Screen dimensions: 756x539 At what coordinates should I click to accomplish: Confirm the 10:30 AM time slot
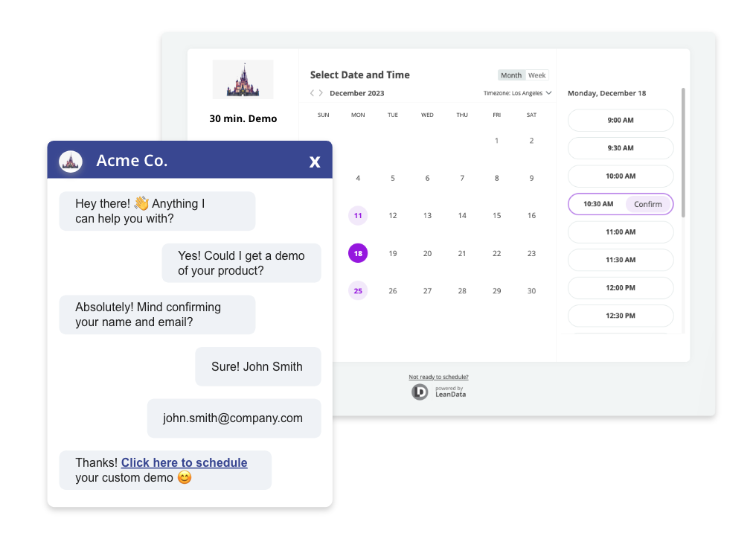[x=648, y=204]
